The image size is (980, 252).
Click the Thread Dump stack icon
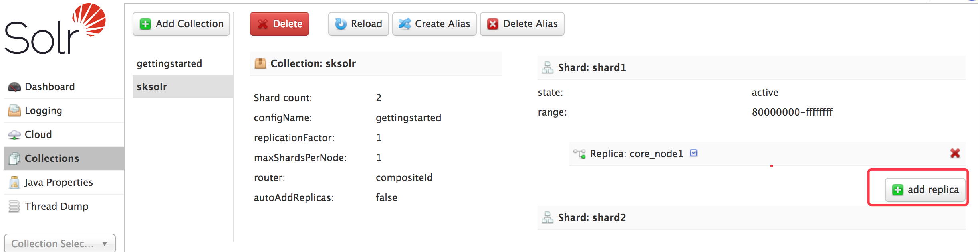pos(14,207)
